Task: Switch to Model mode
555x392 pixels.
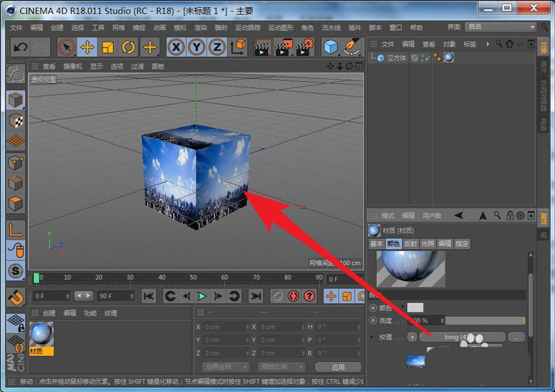Action: tap(15, 100)
